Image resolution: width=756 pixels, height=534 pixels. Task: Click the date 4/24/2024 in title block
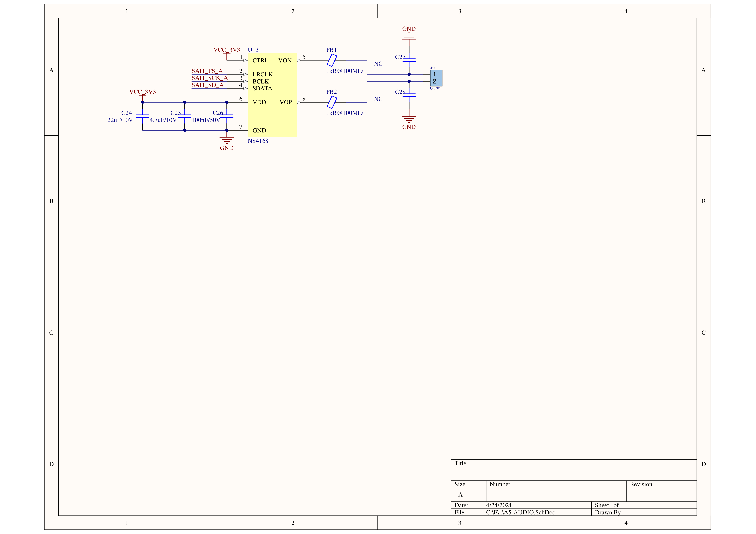[x=499, y=505]
